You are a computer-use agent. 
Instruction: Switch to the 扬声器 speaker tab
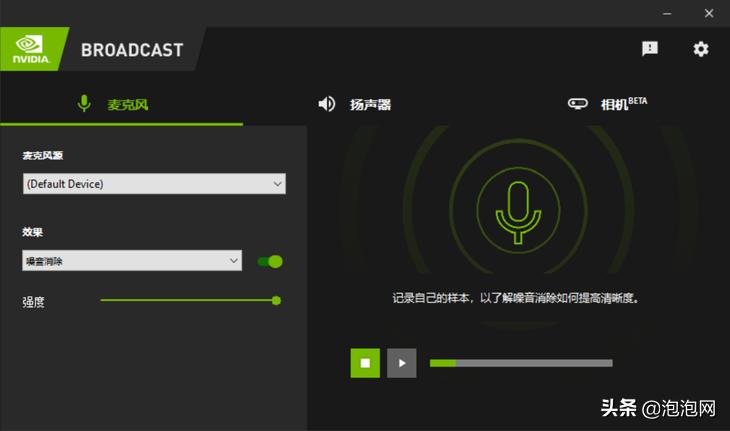[354, 104]
